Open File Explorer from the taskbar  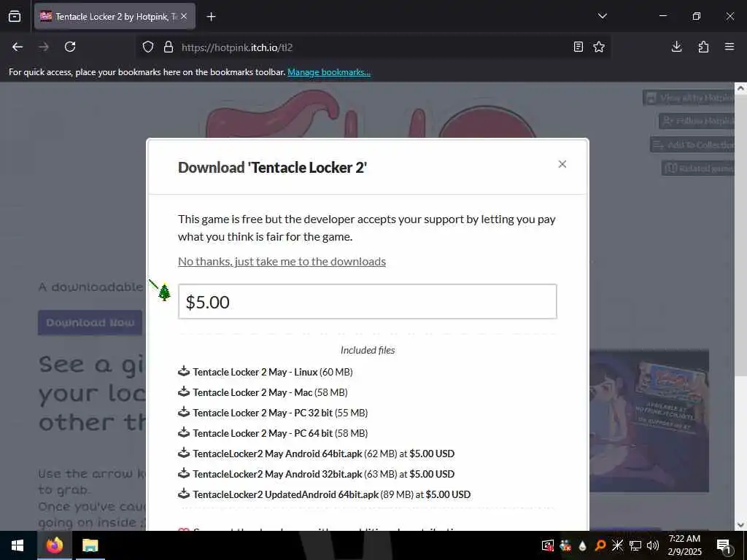(90, 545)
